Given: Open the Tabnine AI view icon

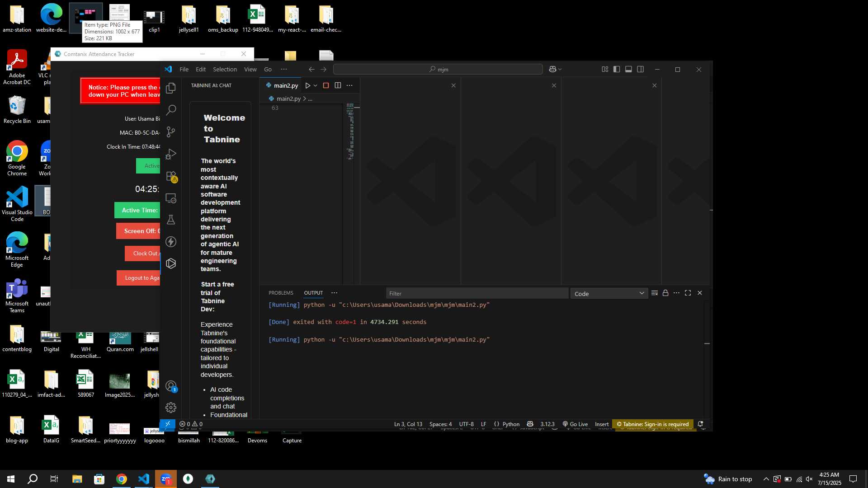Looking at the screenshot, I should coord(171,263).
